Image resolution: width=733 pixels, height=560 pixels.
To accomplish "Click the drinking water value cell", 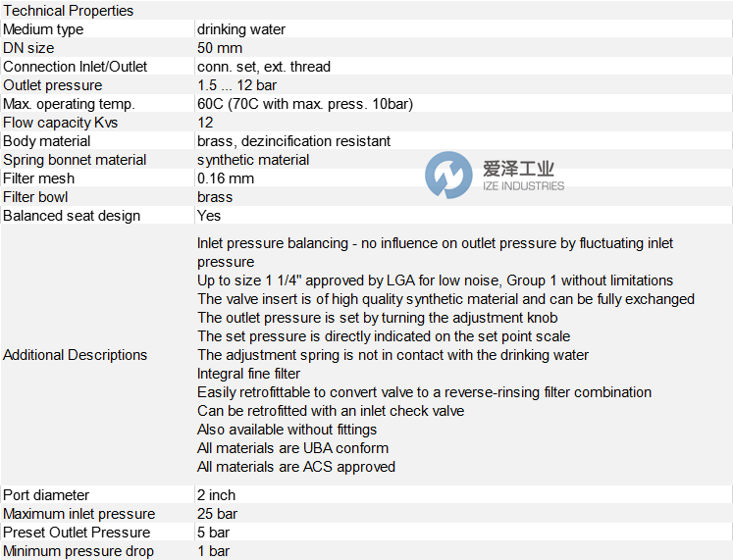I will tap(241, 29).
